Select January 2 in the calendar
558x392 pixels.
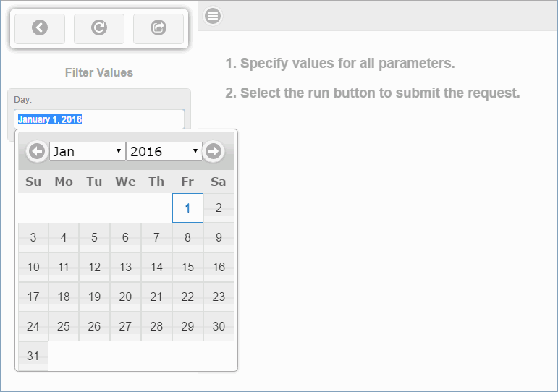[219, 208]
